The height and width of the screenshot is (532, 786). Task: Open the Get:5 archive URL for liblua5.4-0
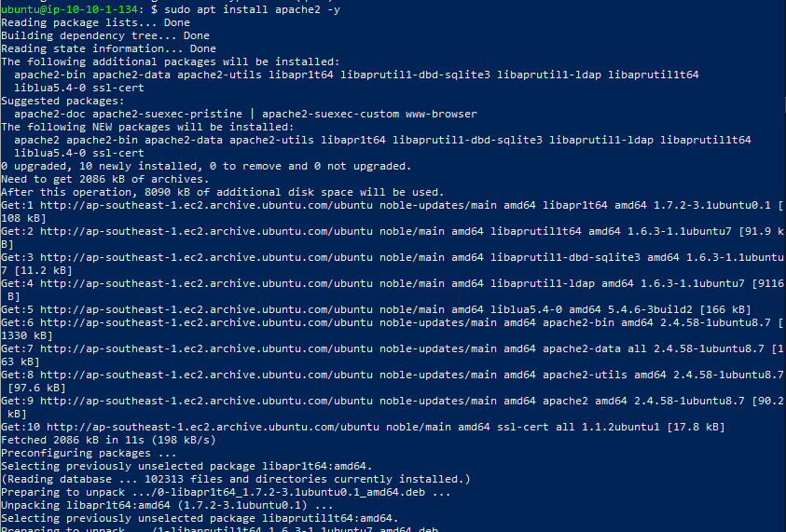coord(206,309)
